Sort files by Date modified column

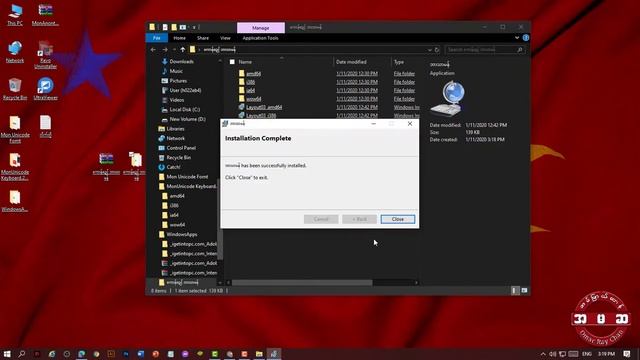tap(351, 62)
